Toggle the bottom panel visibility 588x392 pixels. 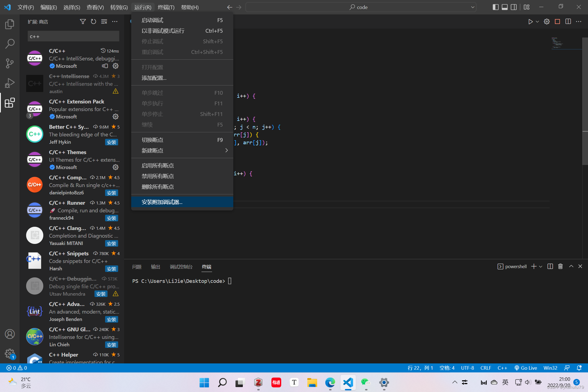[x=504, y=7]
